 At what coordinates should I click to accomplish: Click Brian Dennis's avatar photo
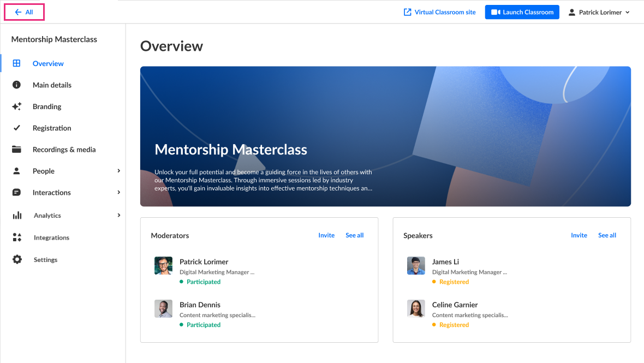(x=164, y=309)
